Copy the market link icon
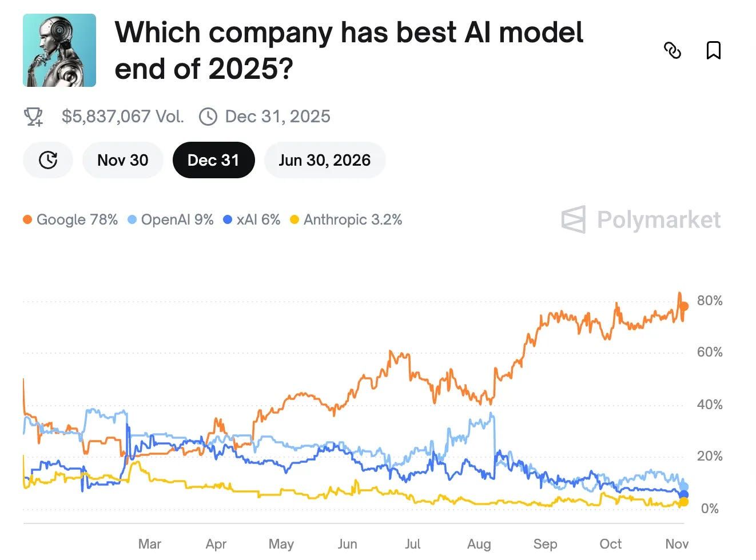The image size is (756, 560). pos(673,50)
